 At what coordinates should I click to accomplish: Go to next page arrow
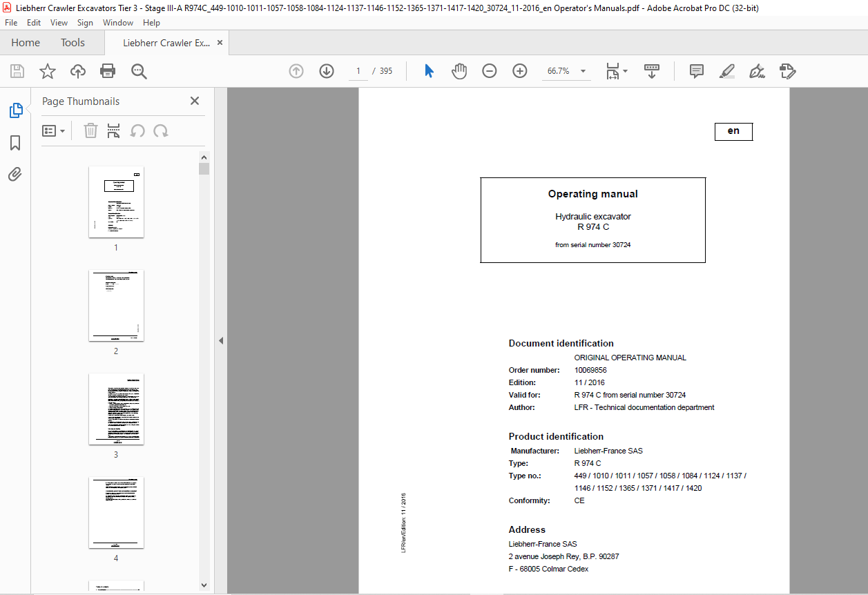click(327, 71)
